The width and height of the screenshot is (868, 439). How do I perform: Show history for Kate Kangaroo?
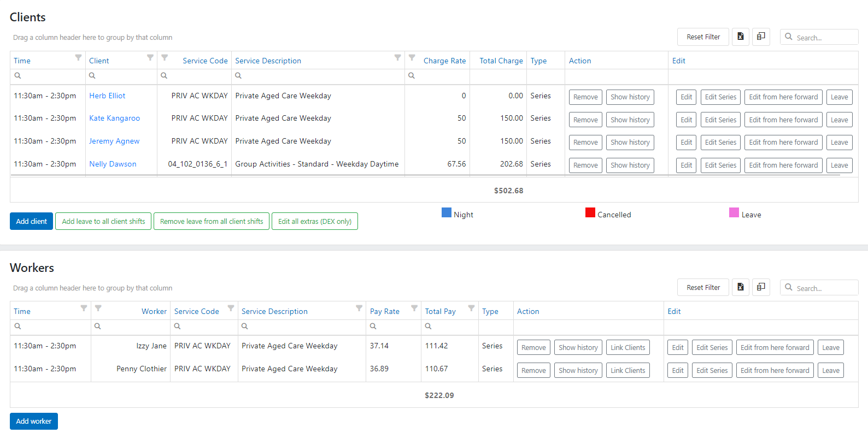(630, 120)
